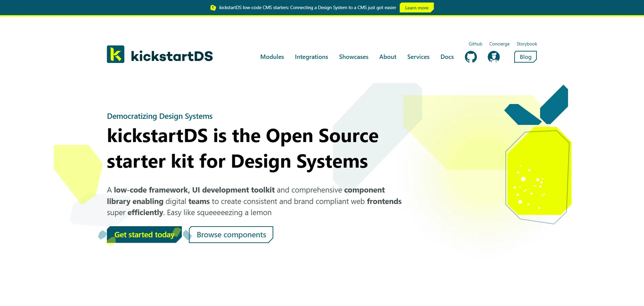
Task: Select Services in the navigation bar
Action: coord(418,57)
